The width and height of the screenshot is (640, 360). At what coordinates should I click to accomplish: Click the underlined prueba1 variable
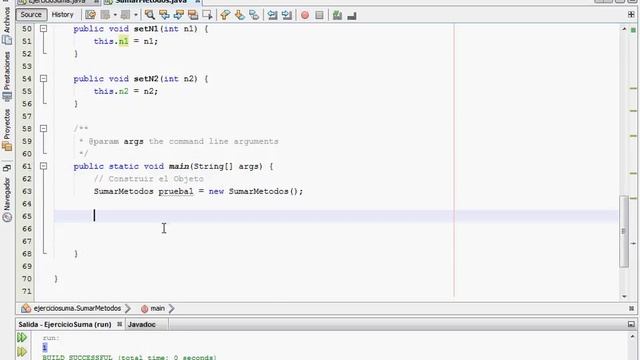176,191
